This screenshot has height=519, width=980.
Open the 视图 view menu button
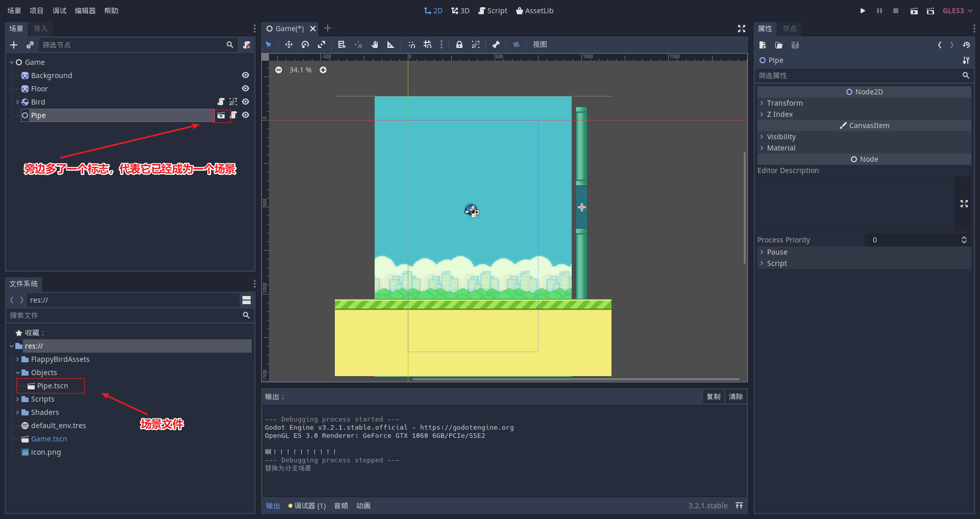pyautogui.click(x=540, y=44)
